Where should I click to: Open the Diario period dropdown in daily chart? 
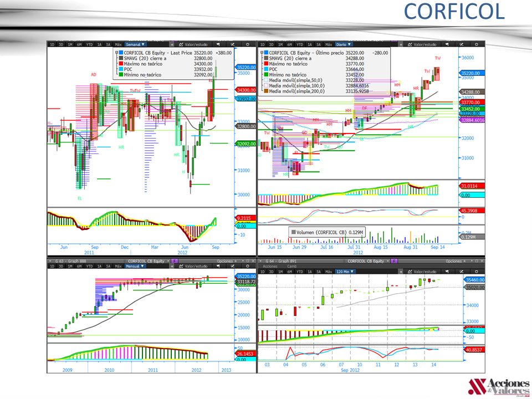pos(344,44)
